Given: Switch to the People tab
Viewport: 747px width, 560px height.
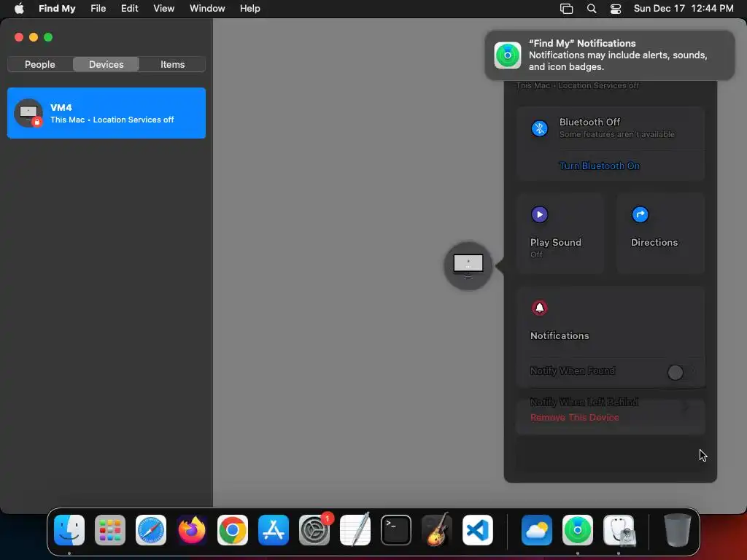Looking at the screenshot, I should click(x=40, y=64).
